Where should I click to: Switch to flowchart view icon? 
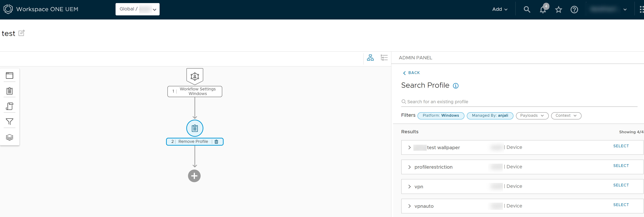click(x=370, y=58)
